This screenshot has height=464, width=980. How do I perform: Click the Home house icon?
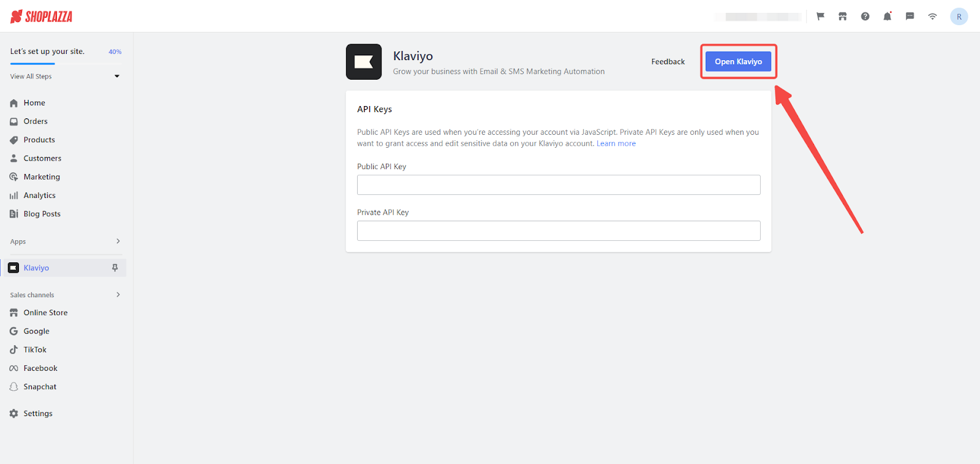pos(13,103)
